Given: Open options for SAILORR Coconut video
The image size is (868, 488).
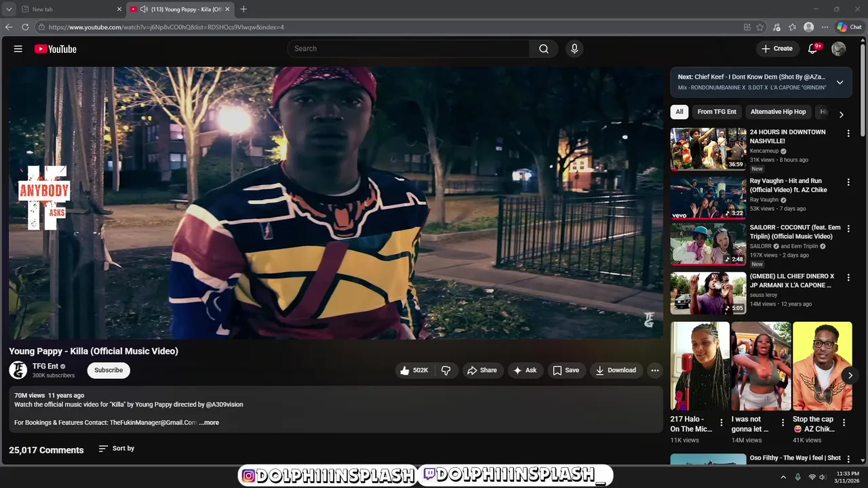Looking at the screenshot, I should pyautogui.click(x=848, y=229).
